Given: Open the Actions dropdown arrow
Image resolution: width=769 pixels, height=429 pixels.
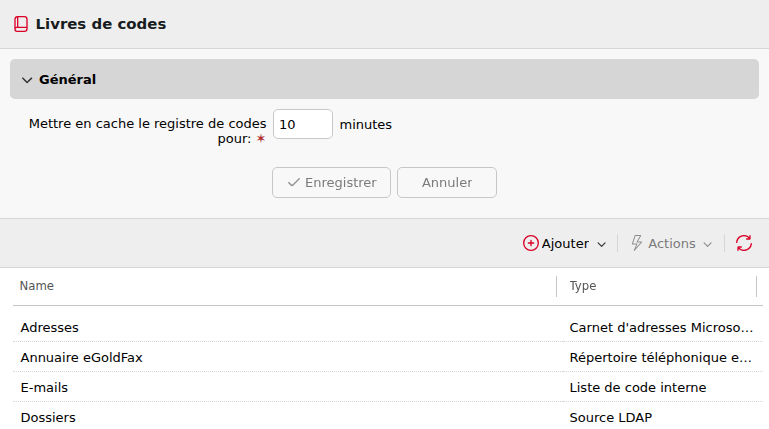Looking at the screenshot, I should pos(707,244).
